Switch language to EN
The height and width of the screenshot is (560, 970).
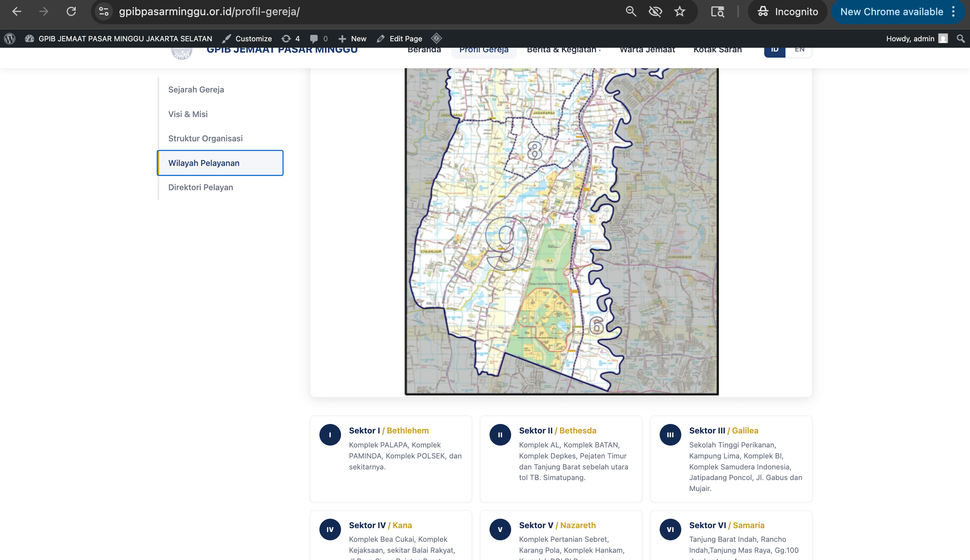pos(799,52)
